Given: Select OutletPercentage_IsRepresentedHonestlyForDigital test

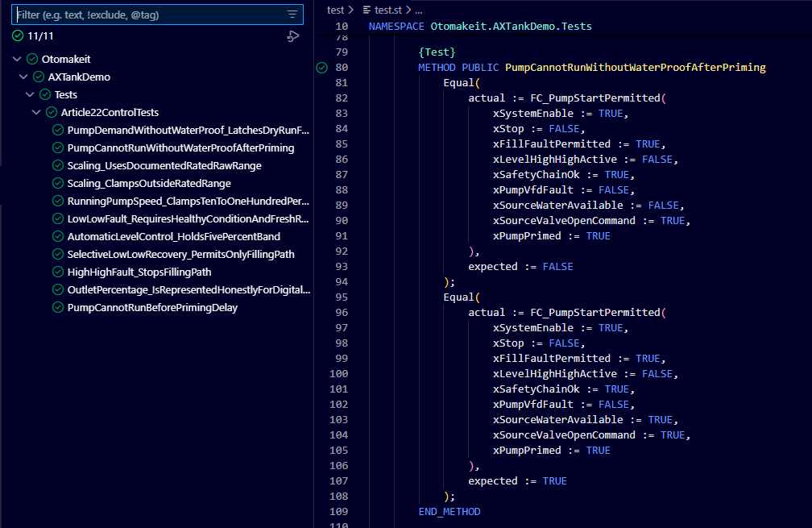Looking at the screenshot, I should [188, 289].
